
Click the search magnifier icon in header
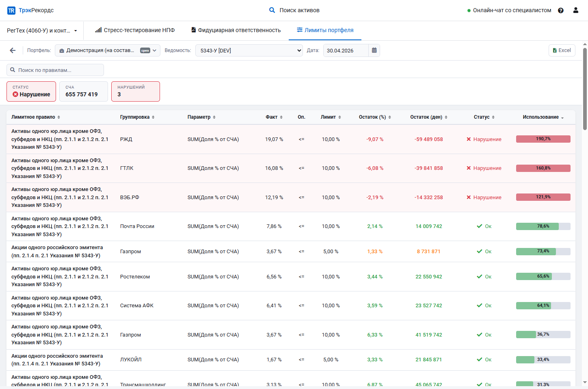point(272,10)
